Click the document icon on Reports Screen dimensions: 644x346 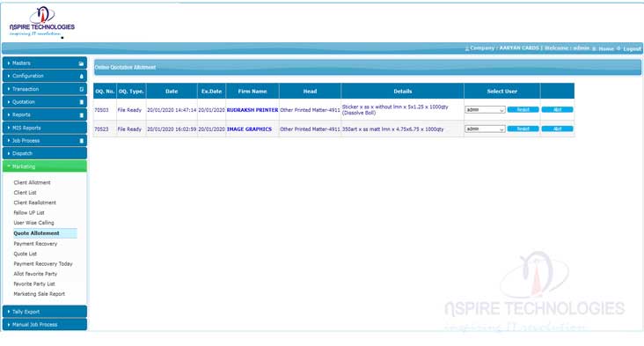[x=81, y=115]
